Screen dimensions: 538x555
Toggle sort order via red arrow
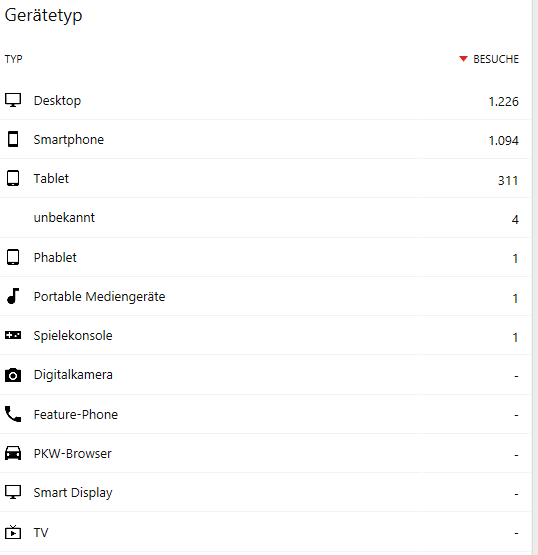(463, 59)
